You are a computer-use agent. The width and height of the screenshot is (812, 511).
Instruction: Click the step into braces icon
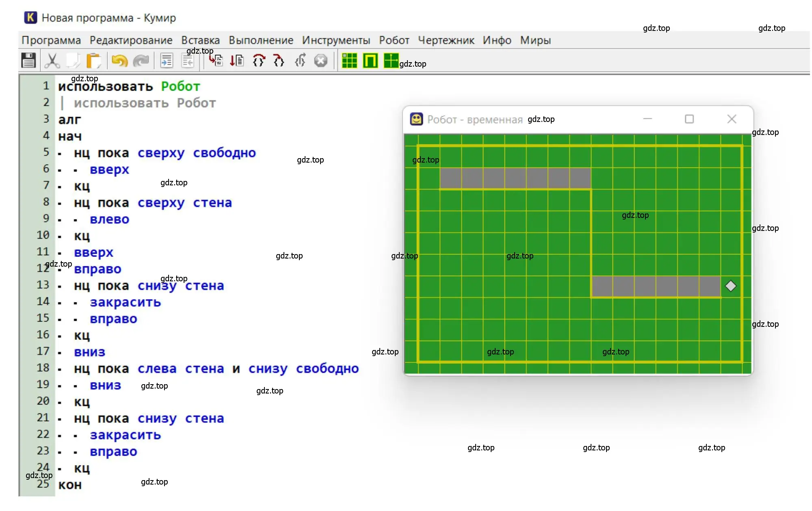279,61
